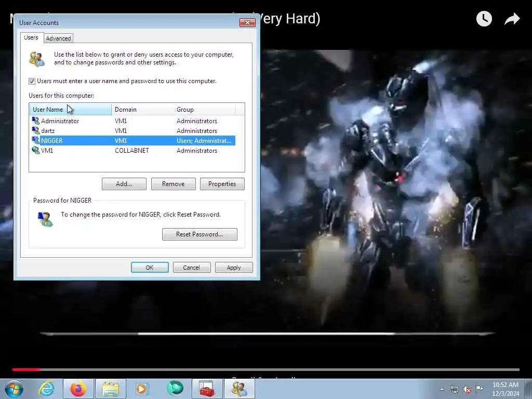
Task: Click the globe user icon beside VM1
Action: (36, 150)
